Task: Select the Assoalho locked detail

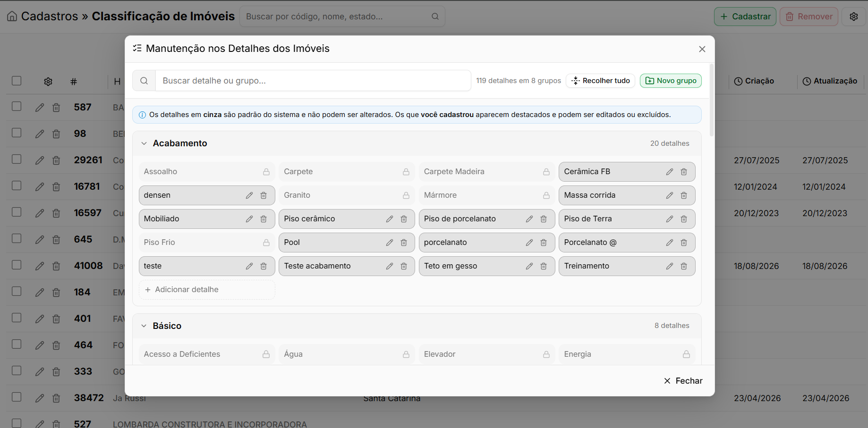Action: coord(207,172)
